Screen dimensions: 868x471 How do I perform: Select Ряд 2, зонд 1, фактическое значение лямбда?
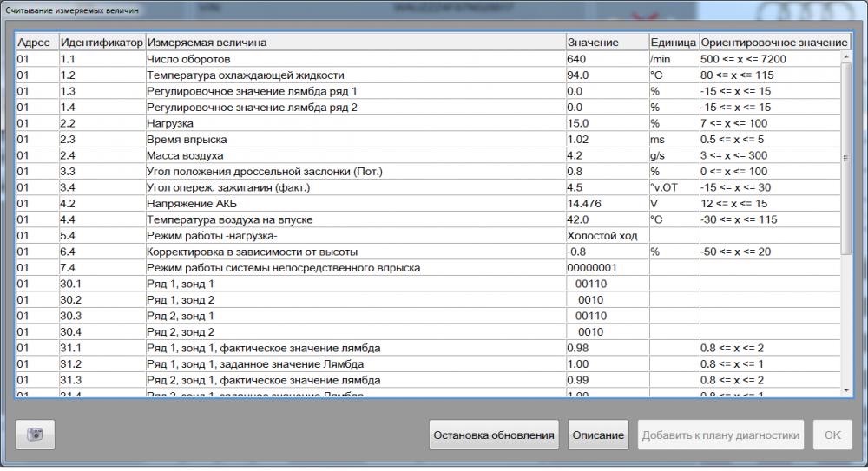click(x=428, y=380)
